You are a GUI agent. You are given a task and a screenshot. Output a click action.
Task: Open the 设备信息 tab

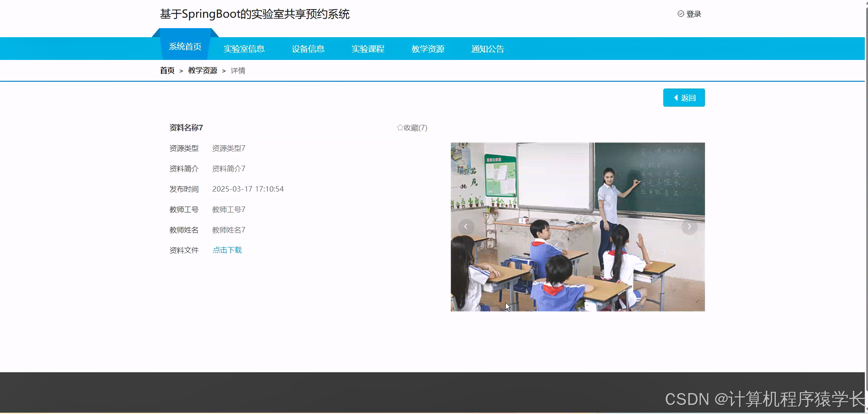pos(308,48)
